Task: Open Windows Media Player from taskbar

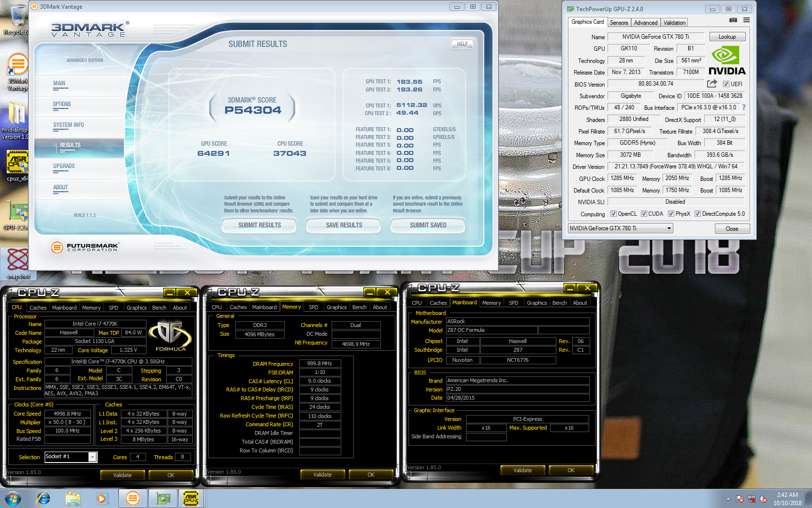Action: 101,498
